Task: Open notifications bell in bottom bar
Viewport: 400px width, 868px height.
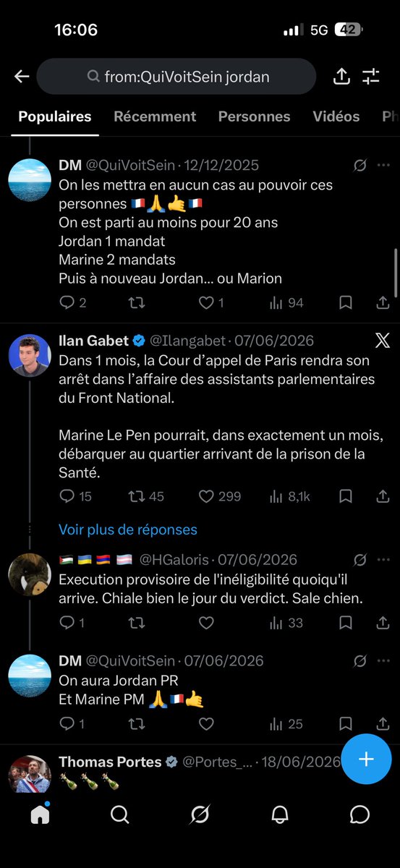Action: point(279,815)
